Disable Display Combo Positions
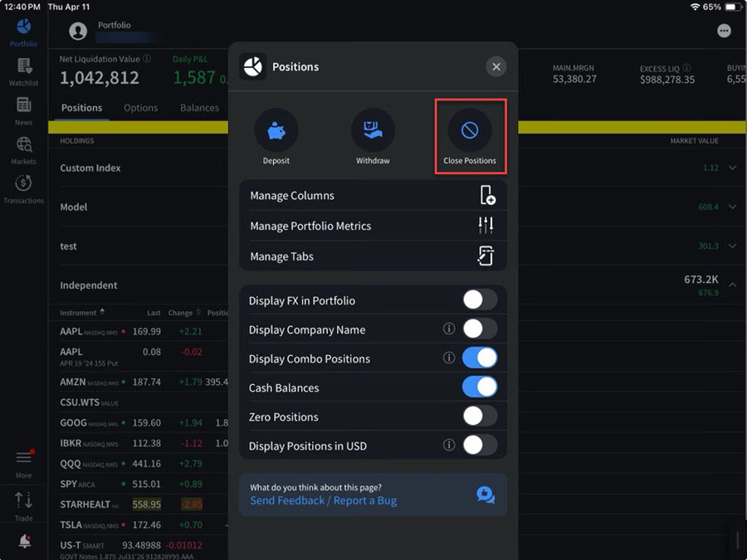747x560 pixels. click(480, 358)
